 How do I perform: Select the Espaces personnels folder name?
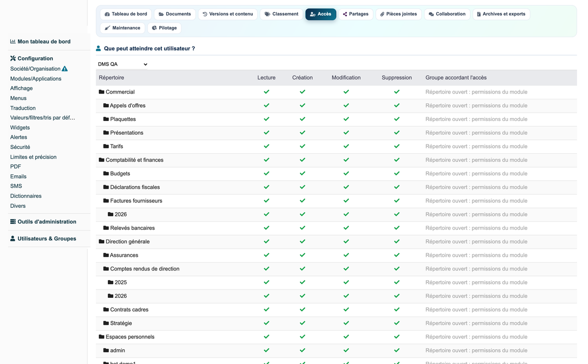[x=130, y=337]
